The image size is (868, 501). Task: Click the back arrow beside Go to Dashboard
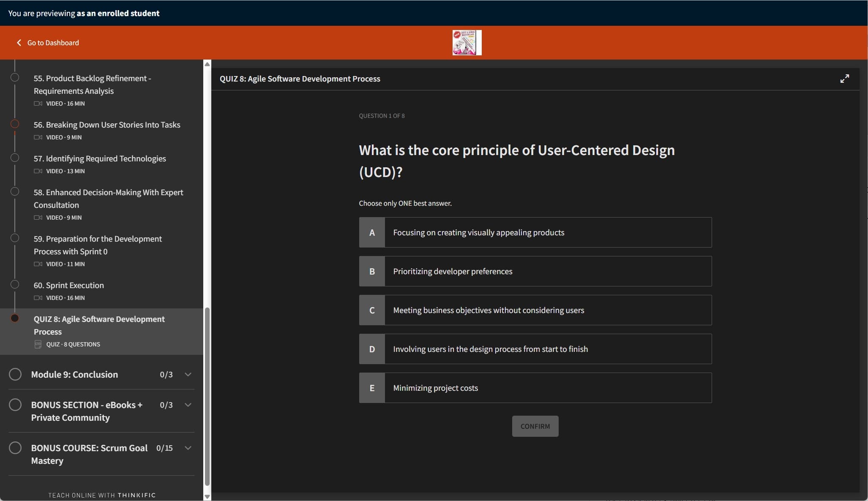pos(19,43)
